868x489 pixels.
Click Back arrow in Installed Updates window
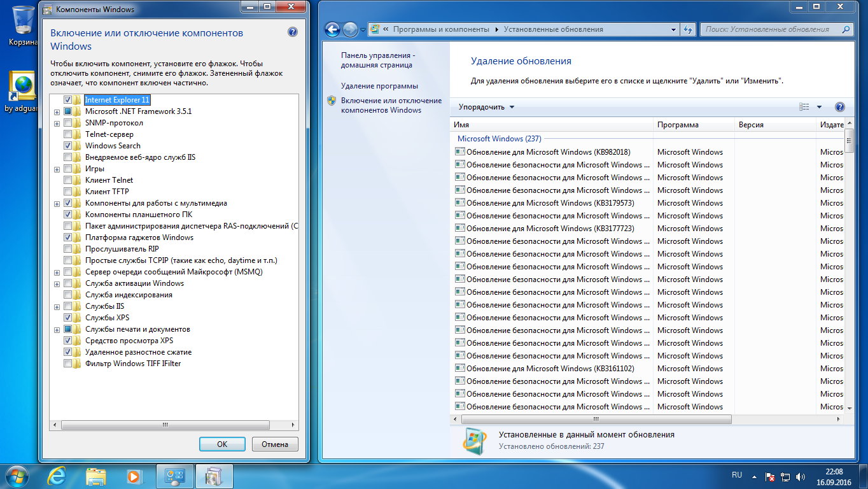point(332,29)
